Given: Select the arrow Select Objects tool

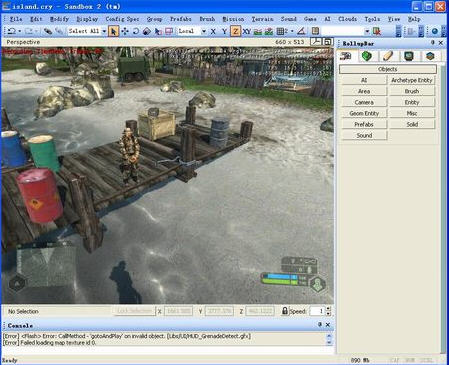Looking at the screenshot, I should pyautogui.click(x=113, y=31).
